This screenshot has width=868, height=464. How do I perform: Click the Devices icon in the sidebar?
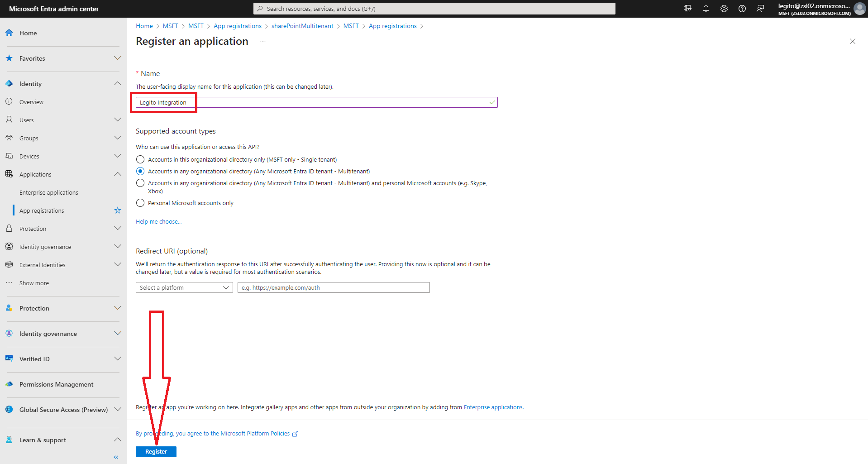(x=9, y=156)
